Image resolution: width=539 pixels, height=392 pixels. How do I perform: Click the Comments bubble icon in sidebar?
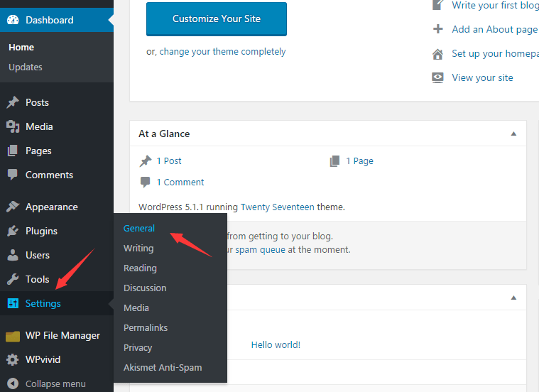point(13,175)
